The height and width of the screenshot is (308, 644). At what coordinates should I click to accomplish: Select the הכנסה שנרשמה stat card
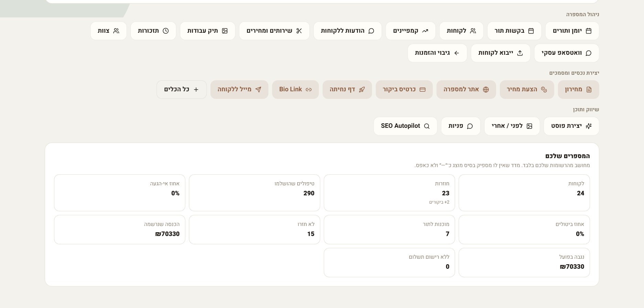pos(120,229)
